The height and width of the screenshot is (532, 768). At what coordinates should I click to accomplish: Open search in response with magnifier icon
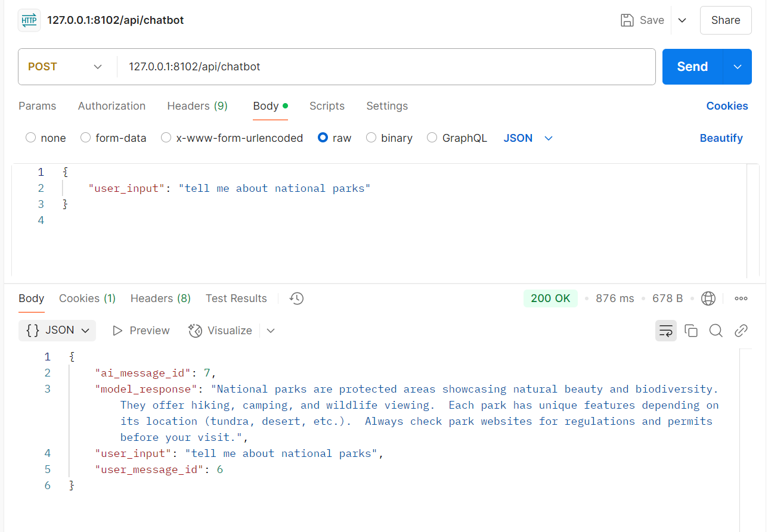[716, 331]
